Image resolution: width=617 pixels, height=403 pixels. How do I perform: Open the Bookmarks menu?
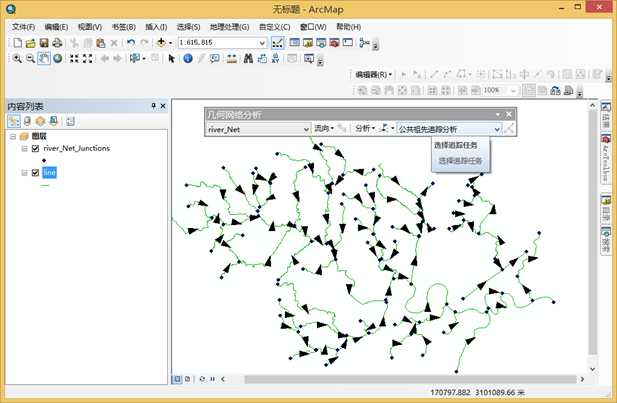point(124,27)
